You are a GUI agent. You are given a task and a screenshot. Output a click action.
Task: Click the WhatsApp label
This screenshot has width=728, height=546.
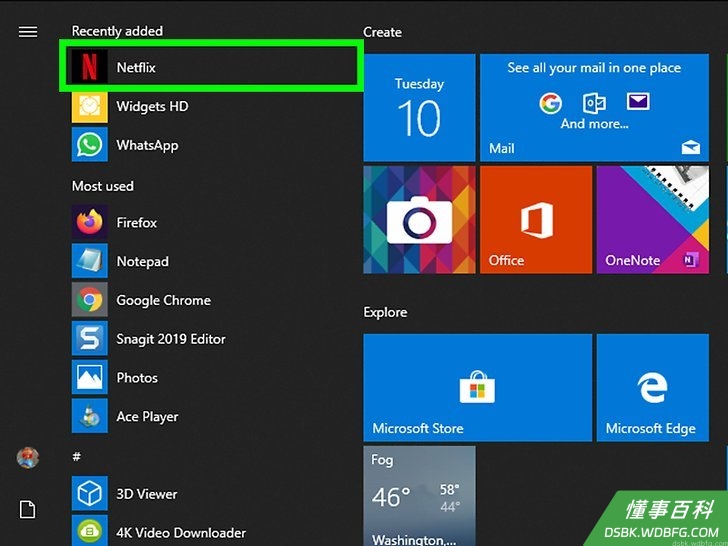(x=147, y=145)
